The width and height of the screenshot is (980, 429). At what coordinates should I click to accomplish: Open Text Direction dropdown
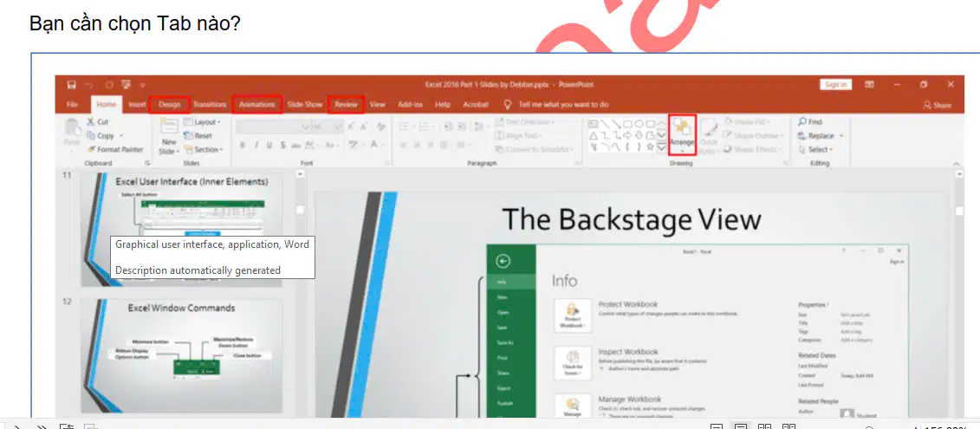(x=525, y=122)
